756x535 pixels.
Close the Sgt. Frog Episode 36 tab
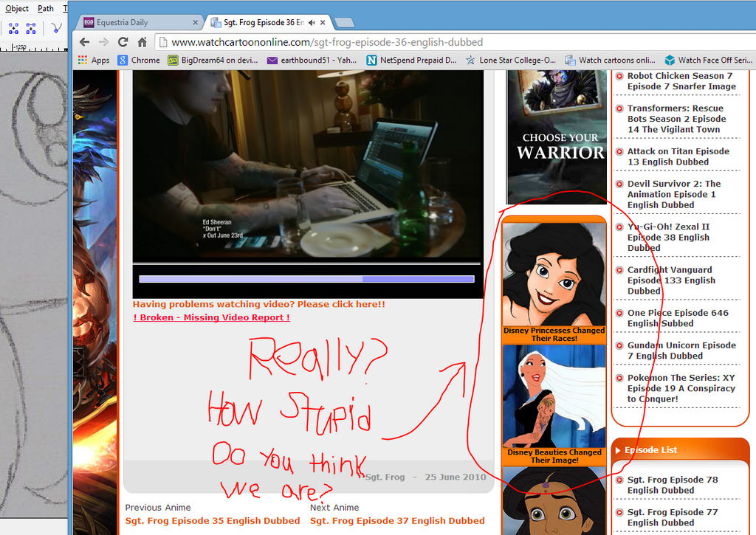point(323,22)
